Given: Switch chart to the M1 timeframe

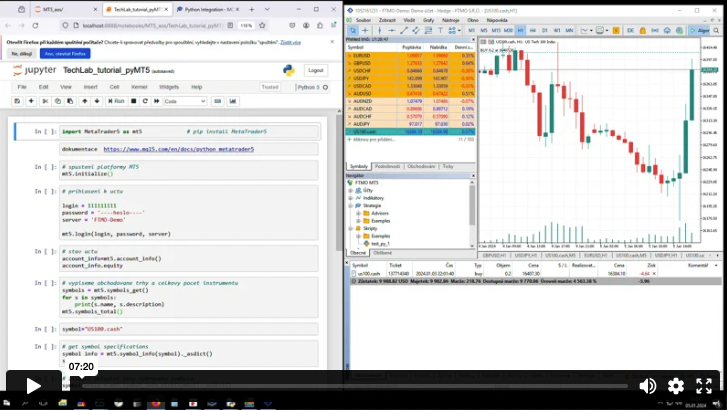Looking at the screenshot, I should [472, 30].
